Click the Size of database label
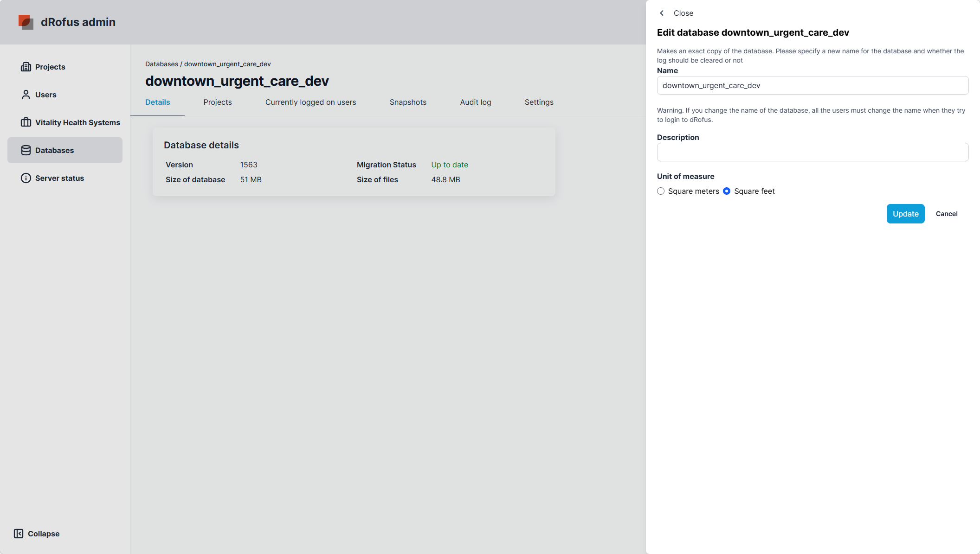 click(195, 179)
